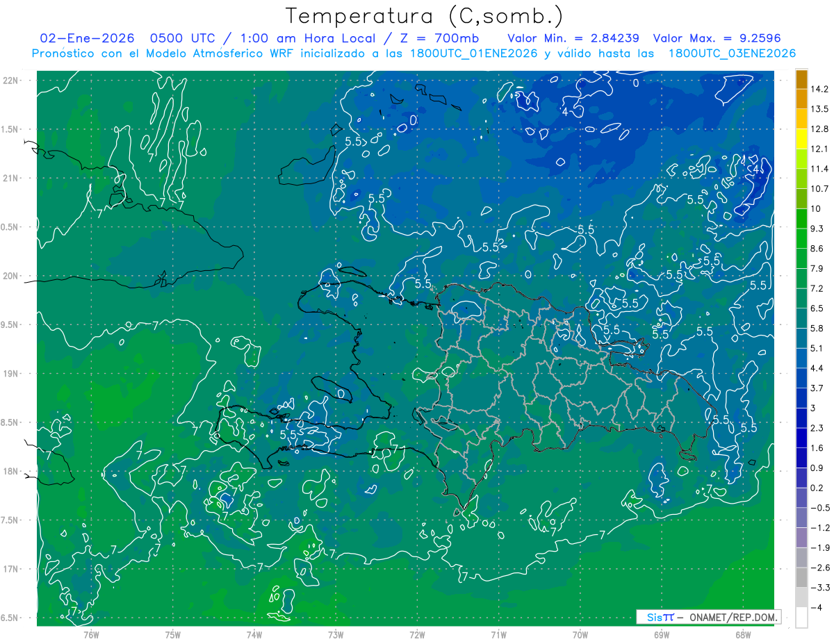
Task: Click the '-1.9' color scale label
Action: tap(820, 547)
